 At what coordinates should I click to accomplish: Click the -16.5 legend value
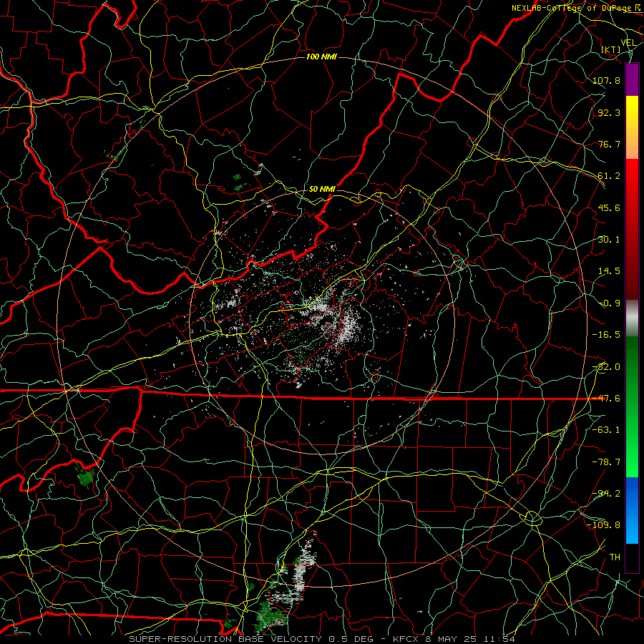click(606, 335)
